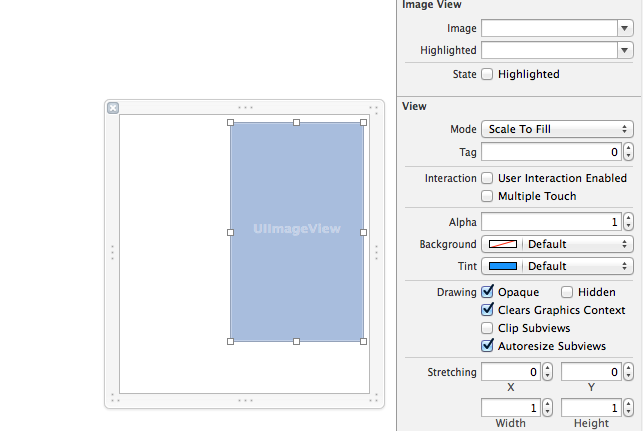Open the Background Default dropdown menu

578,244
